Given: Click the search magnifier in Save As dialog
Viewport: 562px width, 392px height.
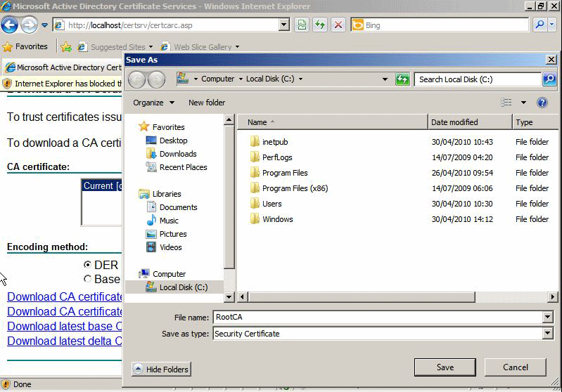Looking at the screenshot, I should pyautogui.click(x=549, y=79).
